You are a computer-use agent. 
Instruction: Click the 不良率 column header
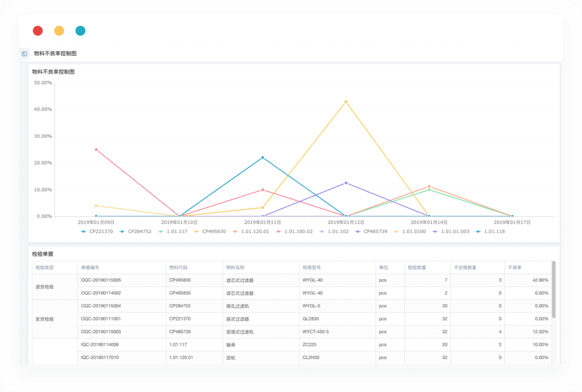514,267
